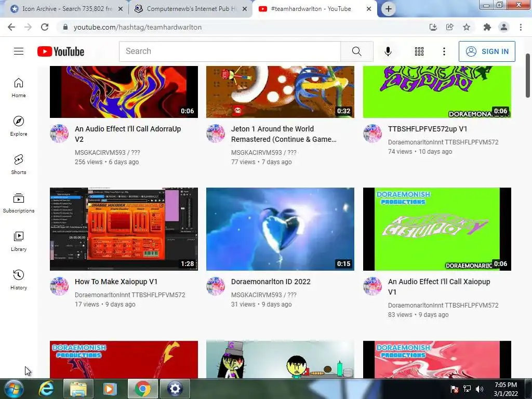Bookmark this page with star icon
Viewport: 532px width, 399px height.
(x=467, y=27)
